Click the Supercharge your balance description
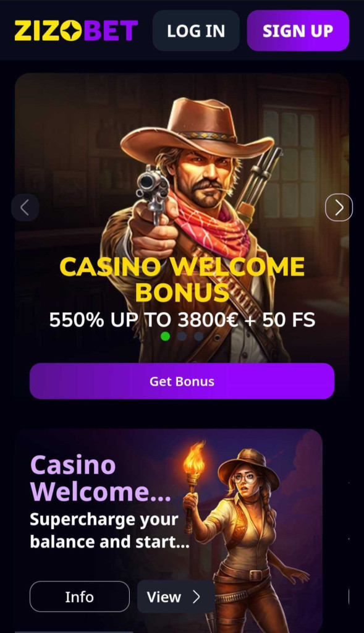This screenshot has width=364, height=633. (x=110, y=530)
